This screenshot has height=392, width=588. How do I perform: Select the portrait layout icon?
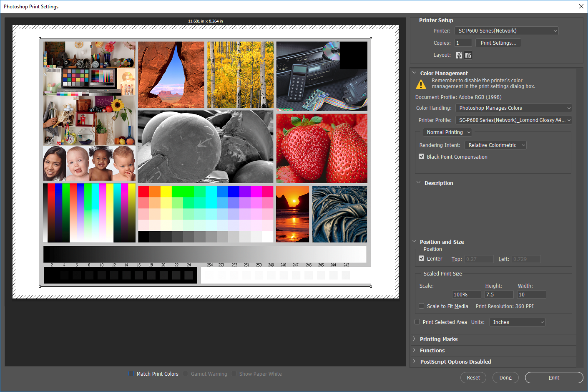pos(459,55)
